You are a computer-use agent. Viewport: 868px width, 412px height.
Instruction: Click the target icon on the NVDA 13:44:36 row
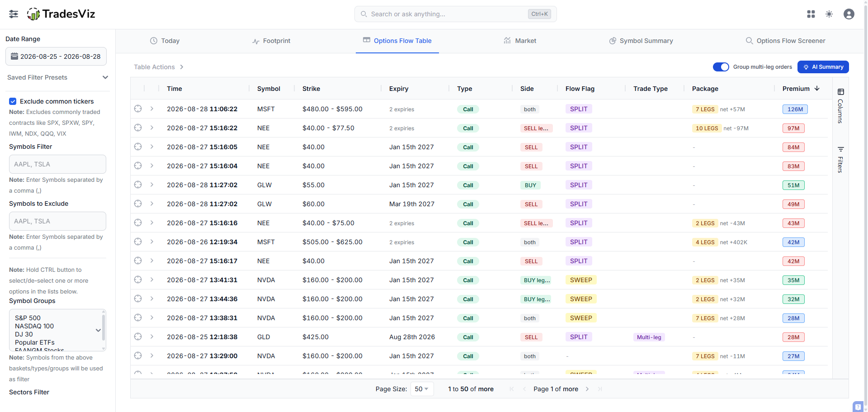click(x=138, y=298)
